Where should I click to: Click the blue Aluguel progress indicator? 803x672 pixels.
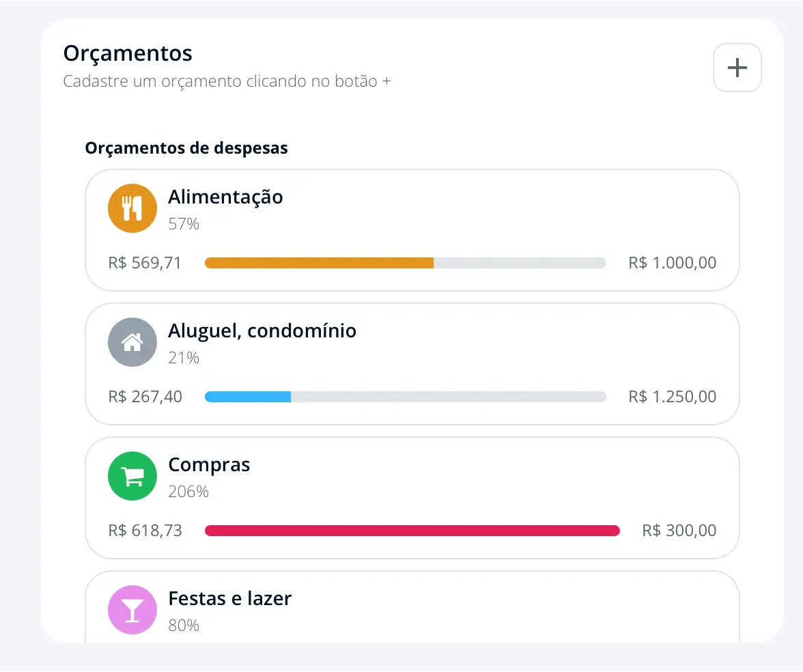coord(405,396)
